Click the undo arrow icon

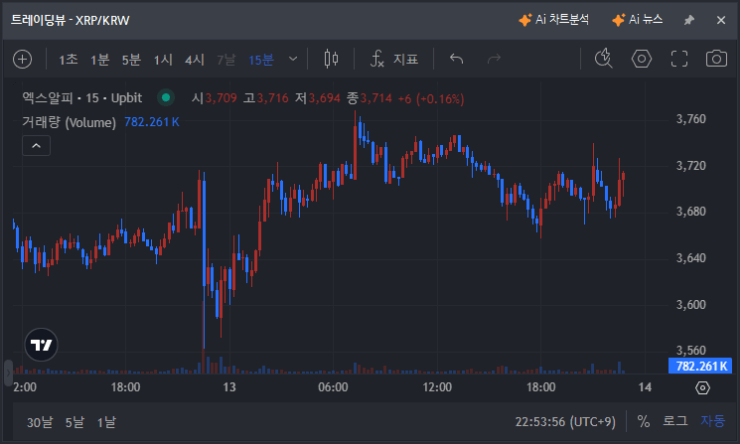tap(457, 59)
